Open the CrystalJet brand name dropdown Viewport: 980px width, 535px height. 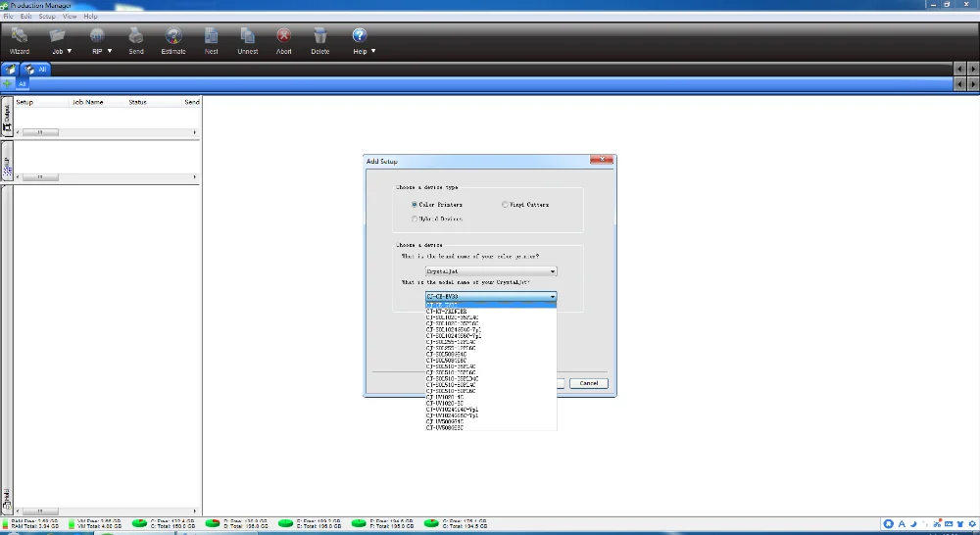[x=491, y=271]
